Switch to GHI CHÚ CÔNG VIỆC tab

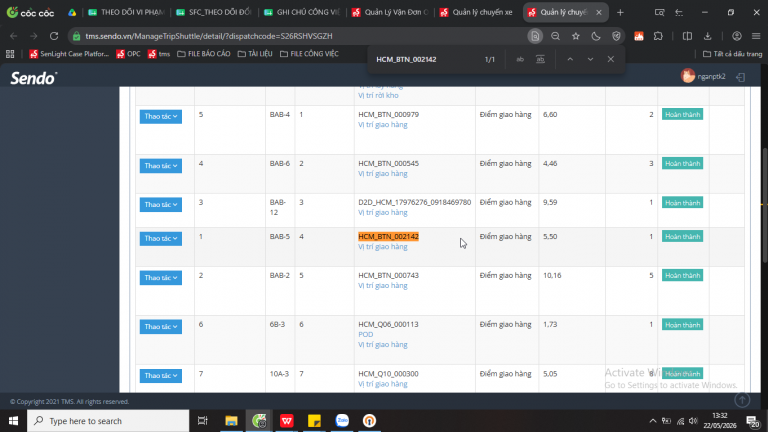(x=303, y=12)
